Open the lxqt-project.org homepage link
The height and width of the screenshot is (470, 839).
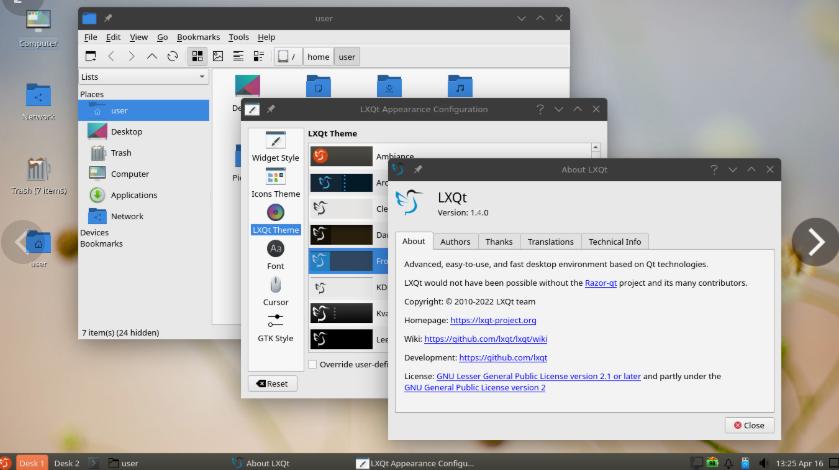493,320
